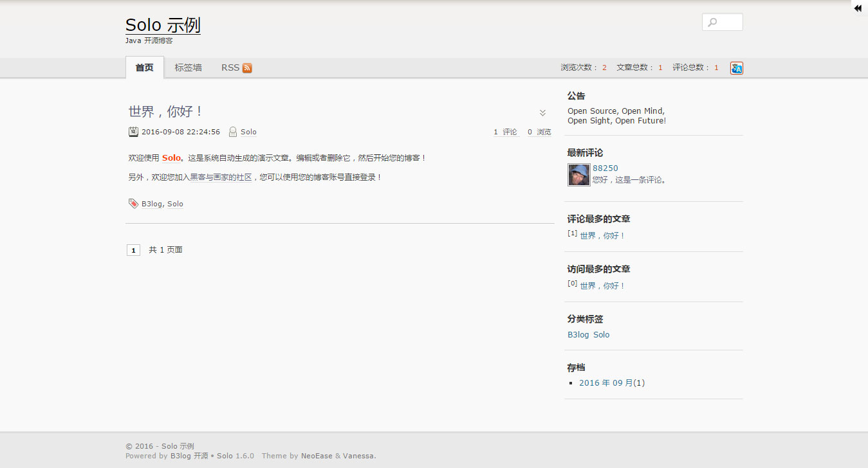Click the calendar icon beside the post date
868x468 pixels.
pyautogui.click(x=133, y=132)
